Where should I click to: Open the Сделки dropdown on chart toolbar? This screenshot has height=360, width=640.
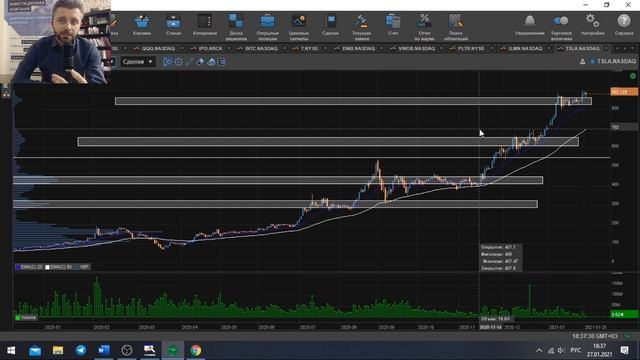tap(138, 62)
